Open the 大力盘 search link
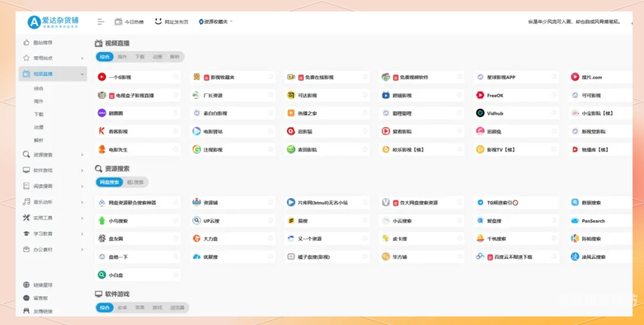Screen dimensions: 644x325 232,239
